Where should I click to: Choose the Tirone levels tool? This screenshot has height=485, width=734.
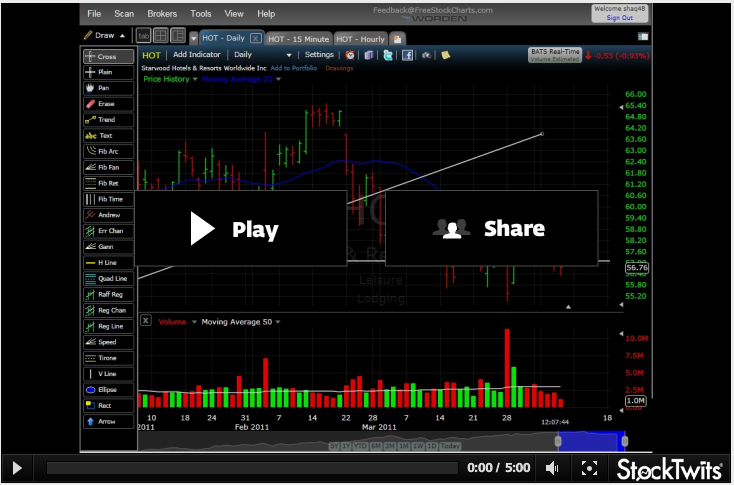point(109,358)
